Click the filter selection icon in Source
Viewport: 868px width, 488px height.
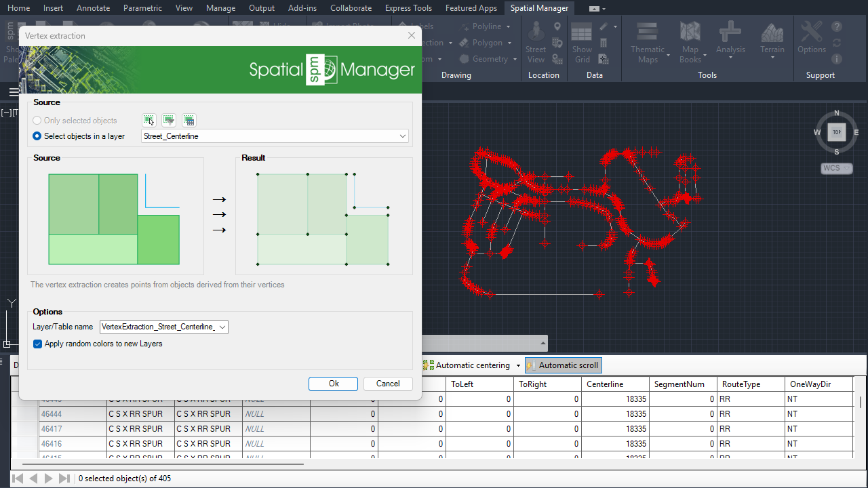169,120
